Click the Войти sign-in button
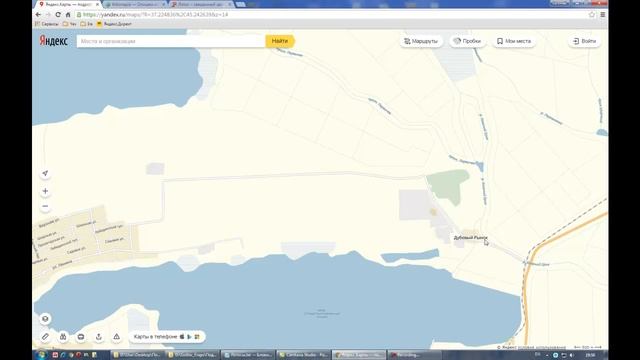 point(584,41)
